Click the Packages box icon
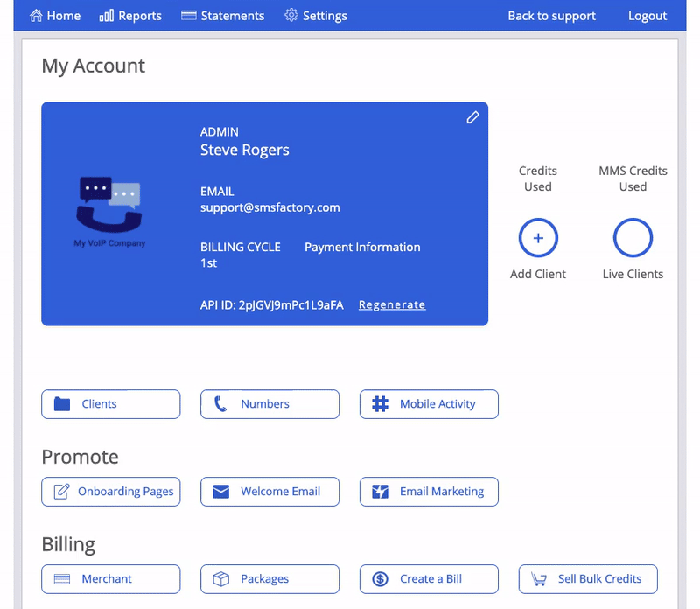The height and width of the screenshot is (609, 700). click(221, 579)
